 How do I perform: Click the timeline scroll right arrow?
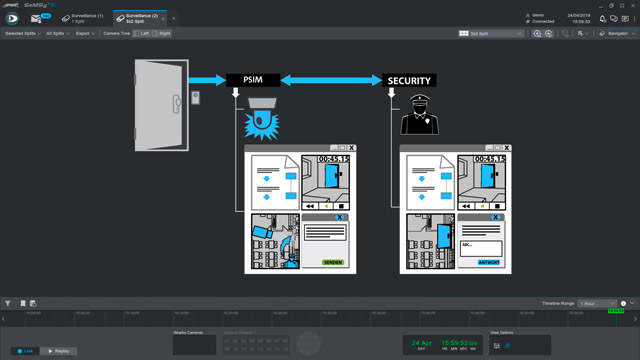635,319
